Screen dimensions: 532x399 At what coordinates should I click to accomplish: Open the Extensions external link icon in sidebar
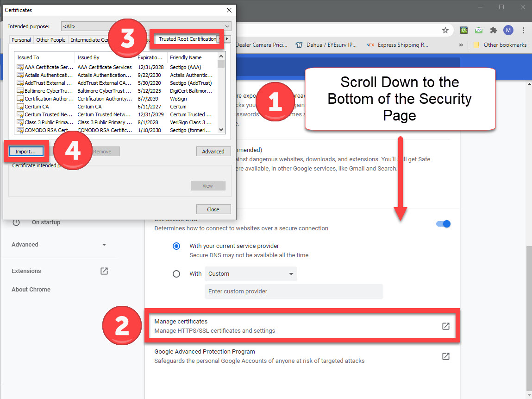click(104, 271)
